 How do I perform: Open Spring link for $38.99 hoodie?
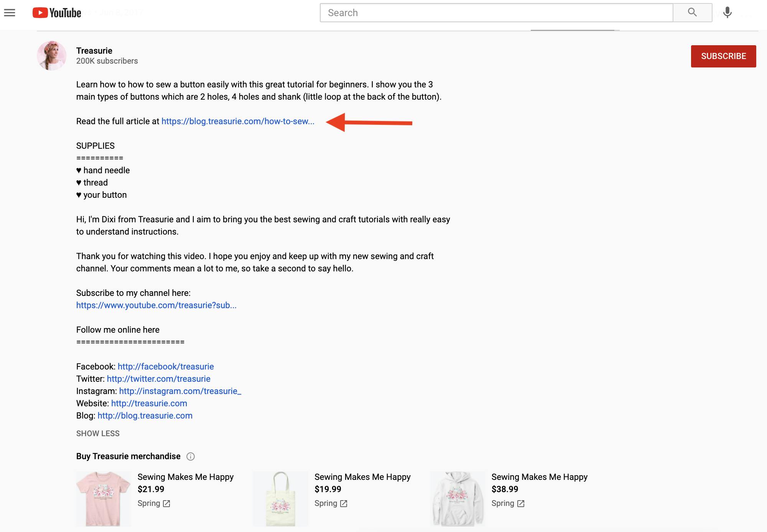point(508,503)
